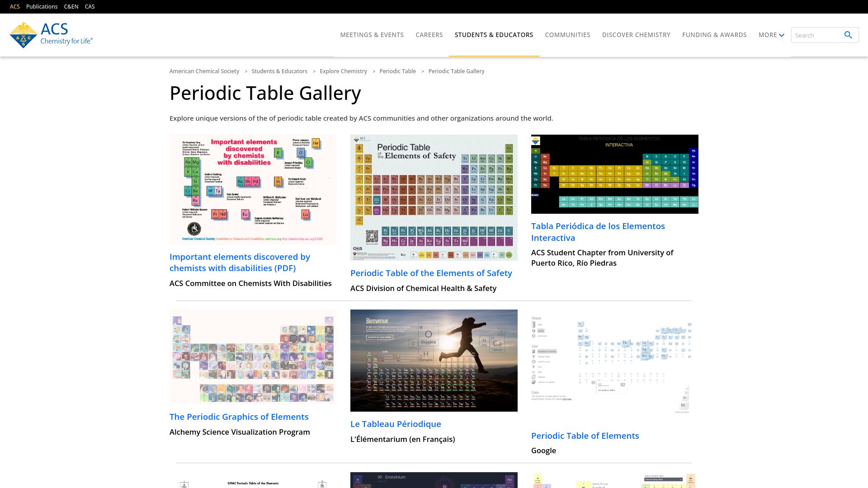This screenshot has width=868, height=488.
Task: Open IUPAC Periodic Table thumbnail
Action: tap(253, 480)
